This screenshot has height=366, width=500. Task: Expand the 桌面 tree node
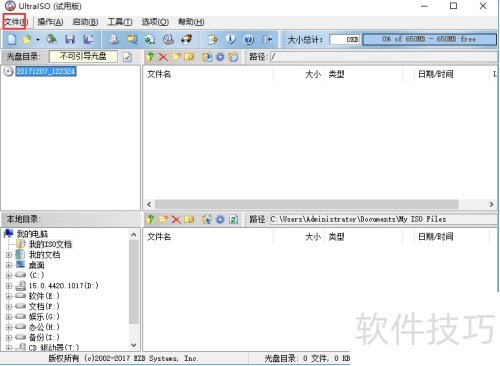point(9,265)
